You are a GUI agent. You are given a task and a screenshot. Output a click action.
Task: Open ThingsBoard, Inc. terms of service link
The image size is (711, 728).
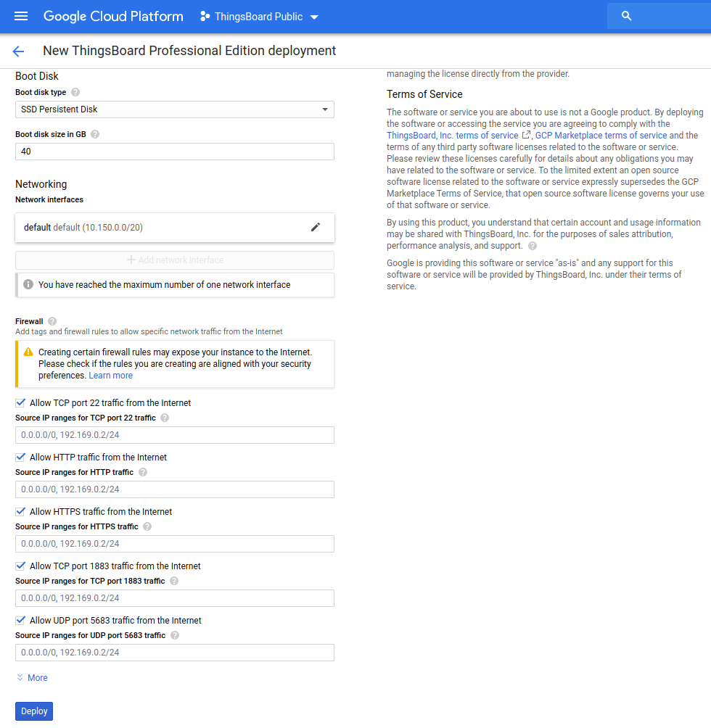coord(452,135)
